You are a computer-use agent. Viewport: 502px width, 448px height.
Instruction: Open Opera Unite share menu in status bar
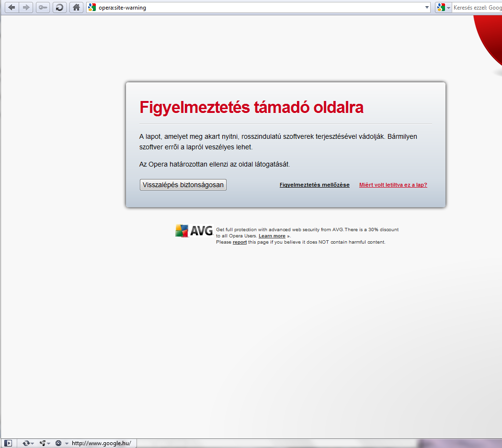point(45,443)
